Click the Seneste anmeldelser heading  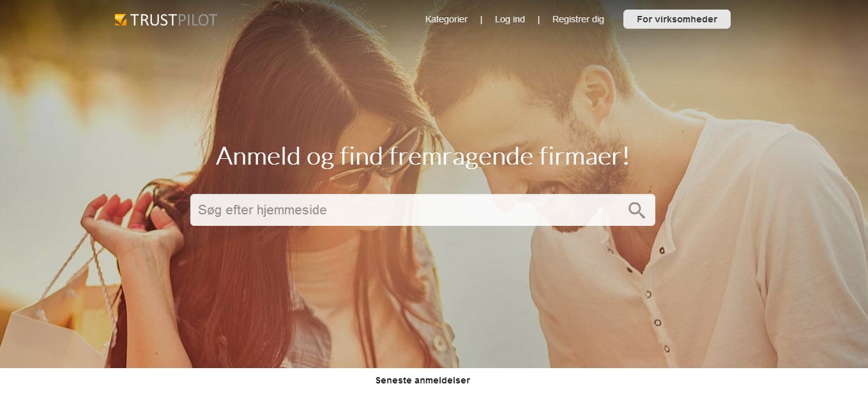[x=423, y=380]
